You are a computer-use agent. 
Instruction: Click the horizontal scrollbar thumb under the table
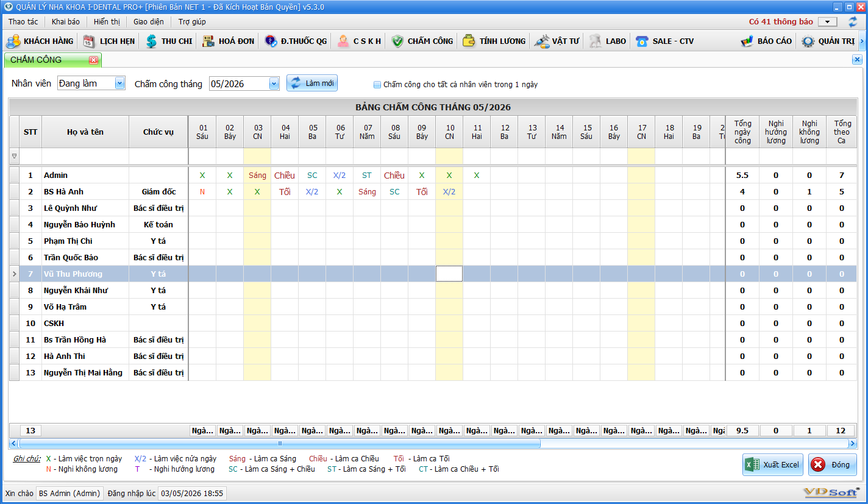pyautogui.click(x=280, y=443)
